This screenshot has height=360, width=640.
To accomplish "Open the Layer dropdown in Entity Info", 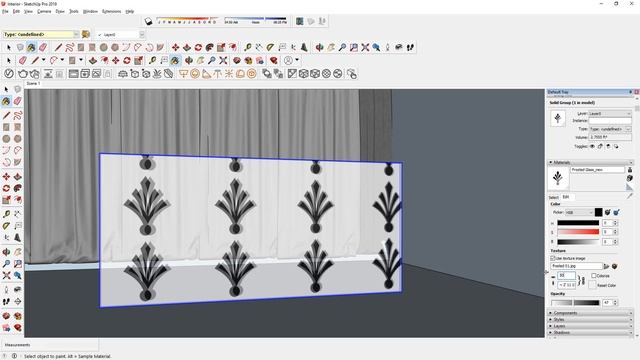I will 610,113.
